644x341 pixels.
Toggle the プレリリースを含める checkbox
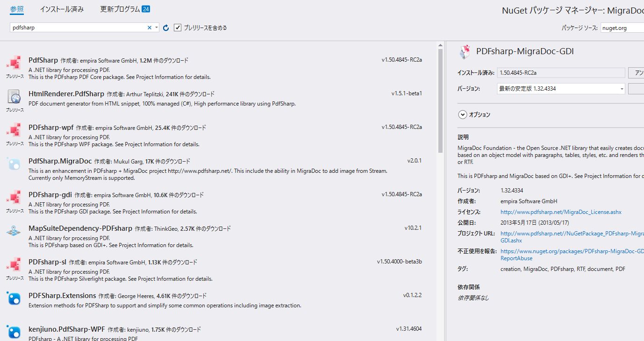(x=177, y=27)
